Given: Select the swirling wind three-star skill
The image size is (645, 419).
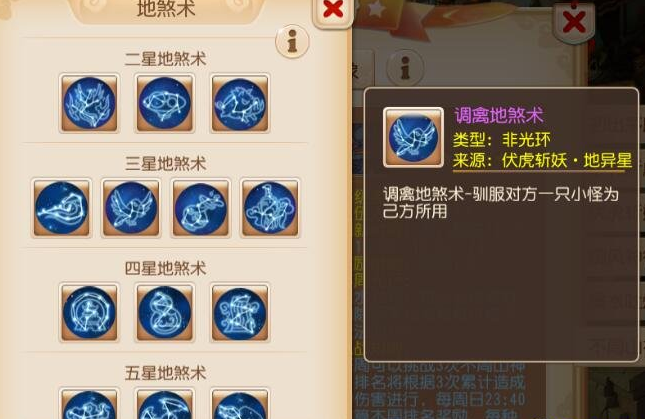Looking at the screenshot, I should pyautogui.click(x=62, y=208).
